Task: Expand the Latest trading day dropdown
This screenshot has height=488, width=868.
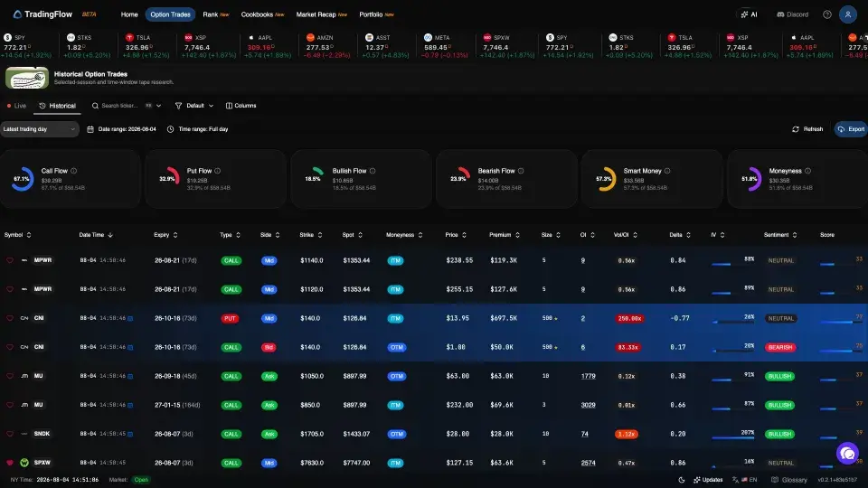Action: pyautogui.click(x=39, y=129)
